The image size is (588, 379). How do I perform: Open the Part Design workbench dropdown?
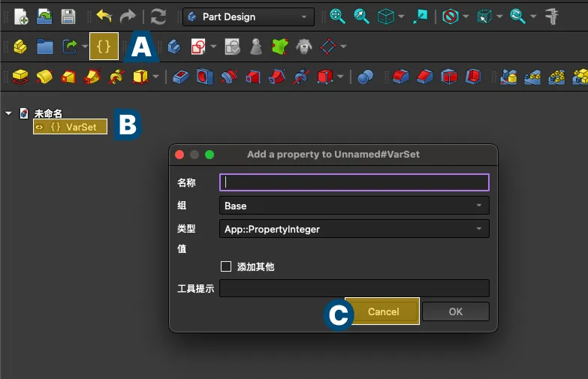click(249, 17)
